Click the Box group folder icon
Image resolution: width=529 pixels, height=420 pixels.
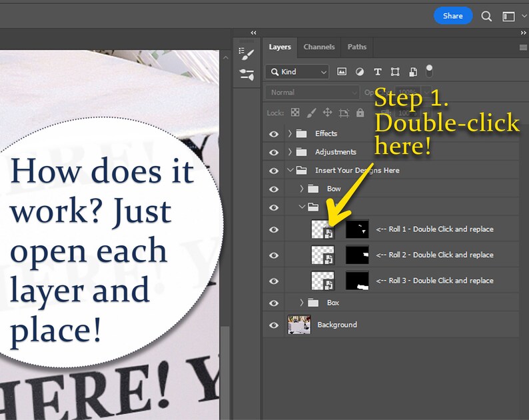click(x=313, y=303)
